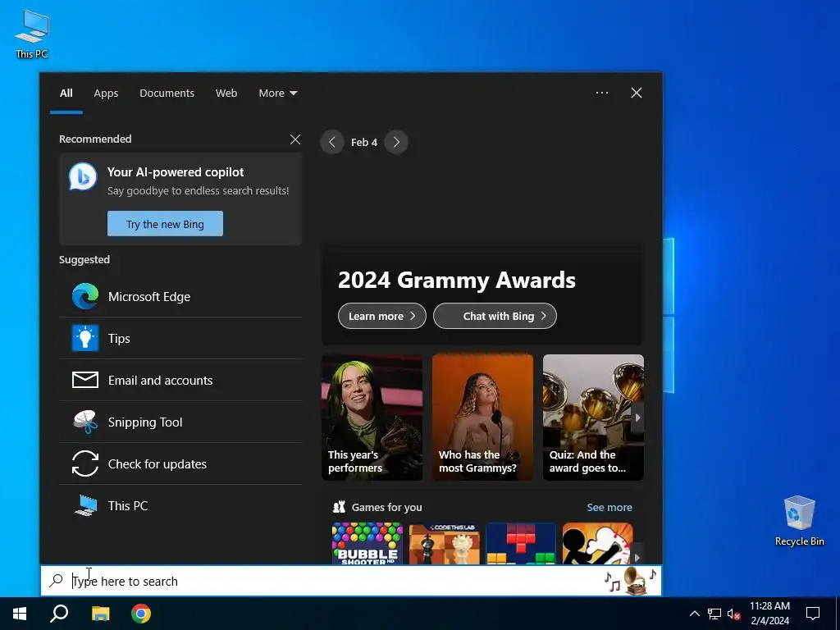Open Quiz: And the award goes to card
Viewport: 840px width, 630px height.
(x=593, y=418)
